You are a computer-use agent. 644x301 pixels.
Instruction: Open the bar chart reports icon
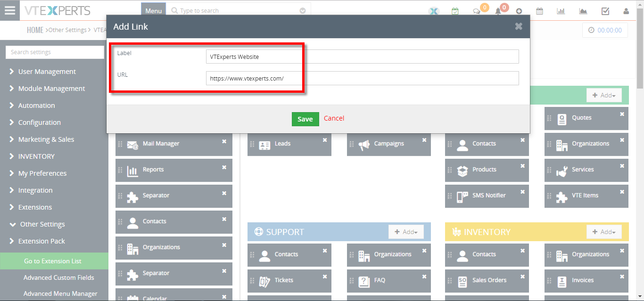561,11
